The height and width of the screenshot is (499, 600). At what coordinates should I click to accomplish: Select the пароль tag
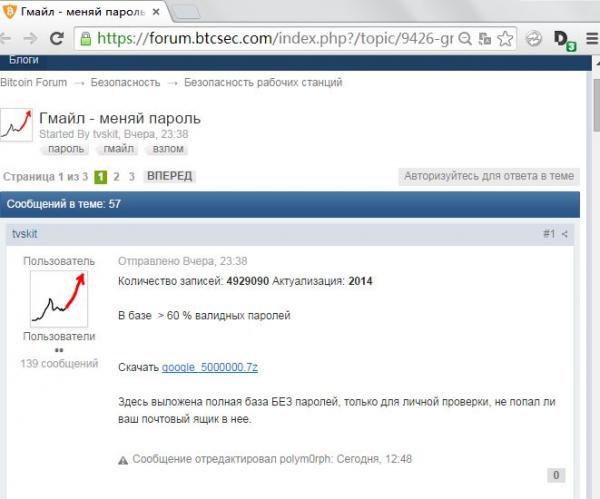[66, 149]
